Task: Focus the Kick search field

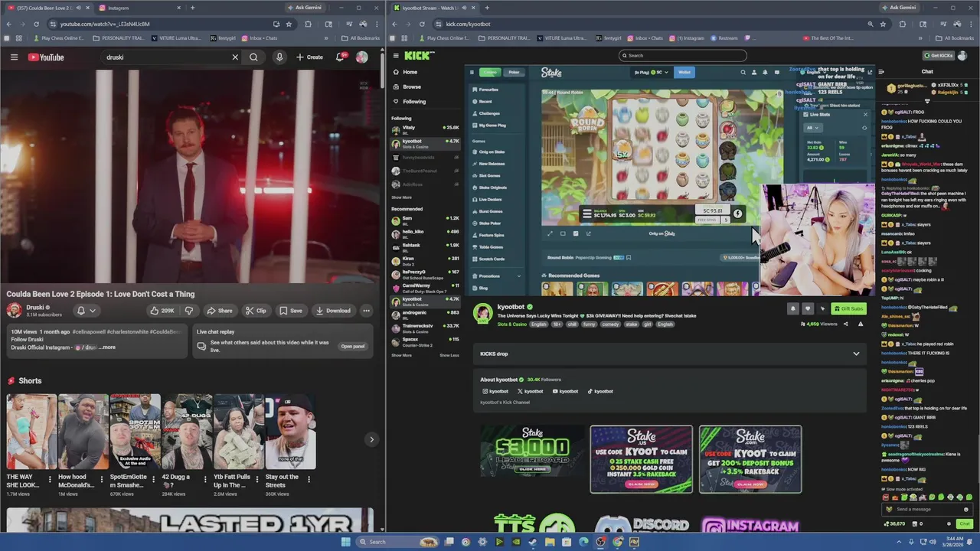Action: [x=683, y=55]
